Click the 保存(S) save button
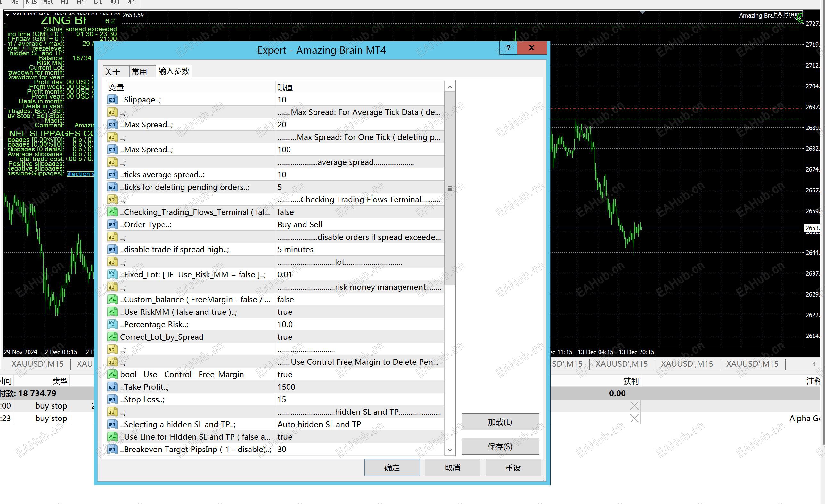Viewport: 825px width, 504px height. point(500,446)
